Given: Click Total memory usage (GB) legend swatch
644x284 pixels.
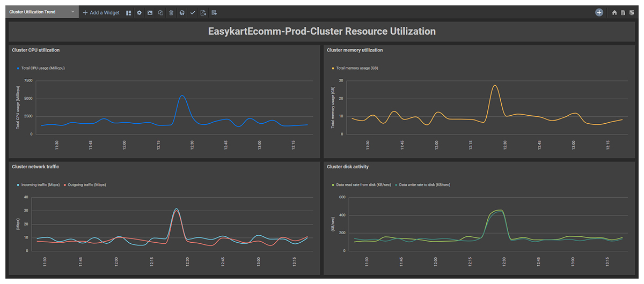Looking at the screenshot, I should tap(333, 68).
